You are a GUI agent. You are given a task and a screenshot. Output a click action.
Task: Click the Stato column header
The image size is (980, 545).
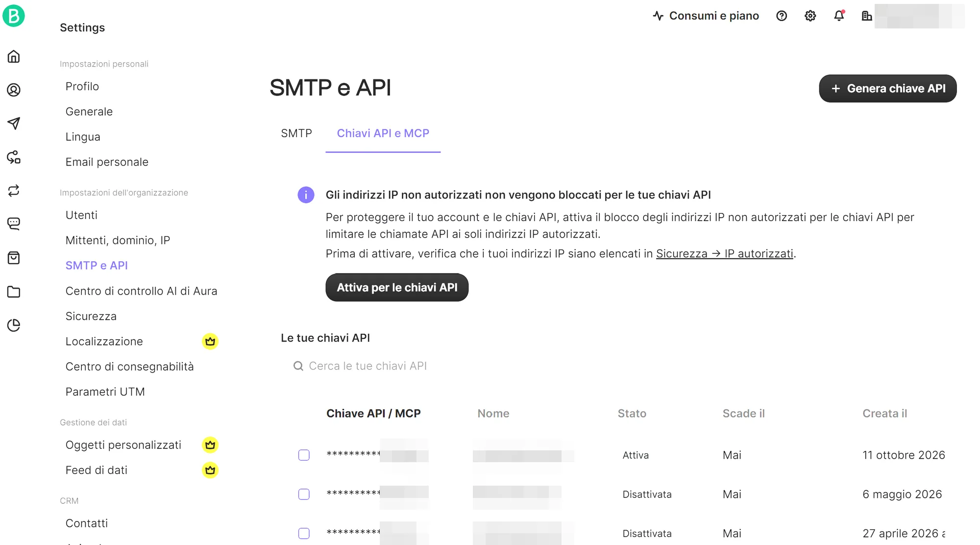[632, 413]
